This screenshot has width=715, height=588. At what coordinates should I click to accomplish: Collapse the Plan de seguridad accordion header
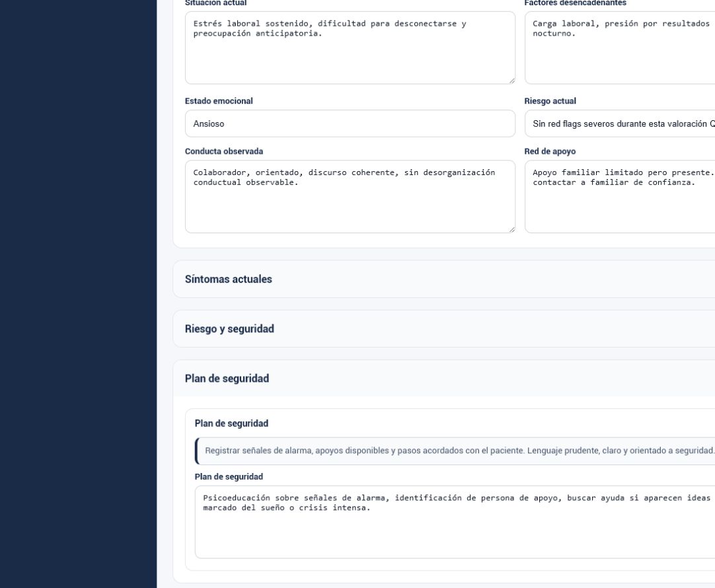click(443, 379)
